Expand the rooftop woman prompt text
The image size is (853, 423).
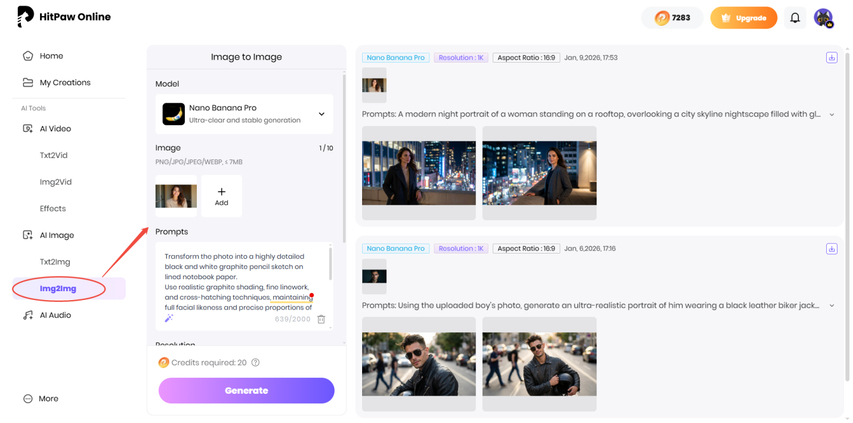pos(832,115)
